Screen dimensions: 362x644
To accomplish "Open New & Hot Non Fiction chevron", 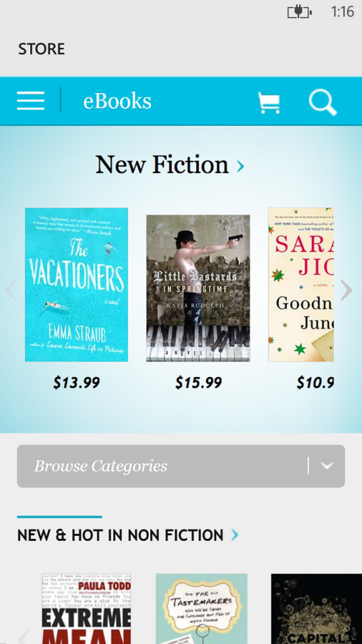I will [x=235, y=535].
